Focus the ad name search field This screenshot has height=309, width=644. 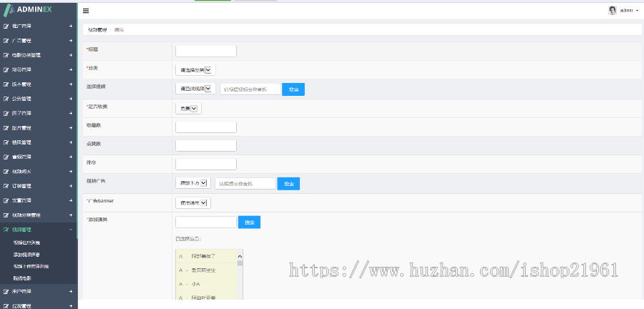[245, 183]
